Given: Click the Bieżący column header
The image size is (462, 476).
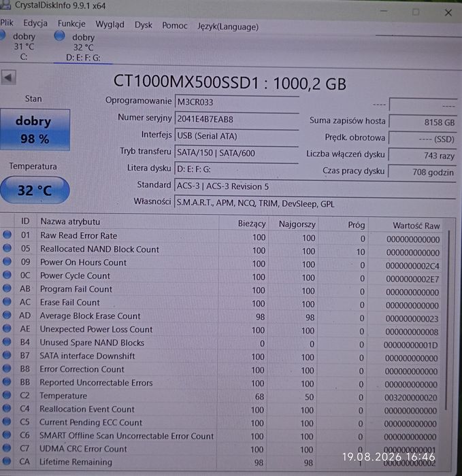Looking at the screenshot, I should [x=244, y=224].
